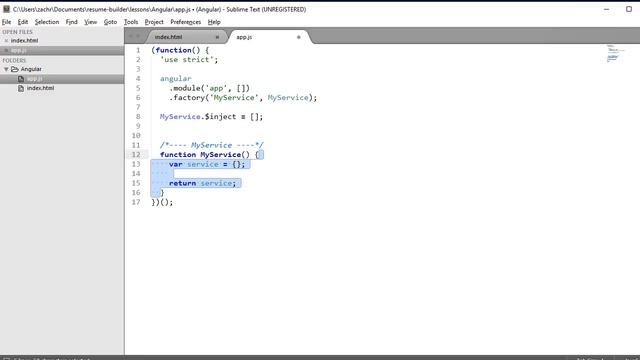The image size is (640, 360).
Task: Click .factory on line 6
Action: (x=187, y=98)
